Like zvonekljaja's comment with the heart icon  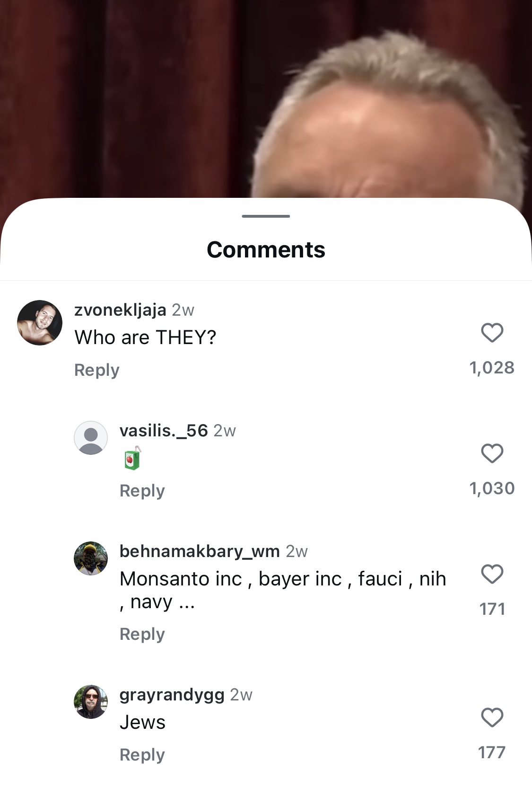[492, 332]
